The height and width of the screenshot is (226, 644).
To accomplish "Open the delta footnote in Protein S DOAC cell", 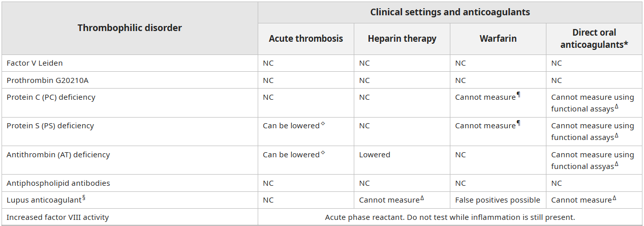I will pyautogui.click(x=617, y=135).
